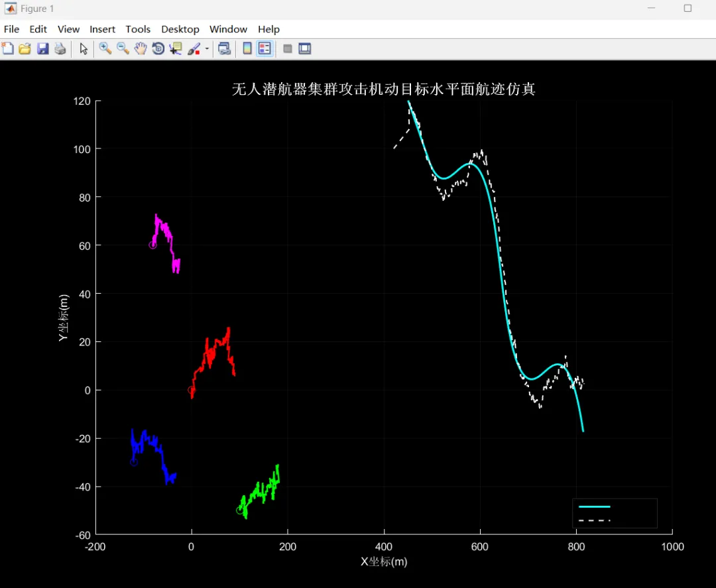This screenshot has height=588, width=716.
Task: Click the white dashed line sample in legend
Action: coord(594,520)
